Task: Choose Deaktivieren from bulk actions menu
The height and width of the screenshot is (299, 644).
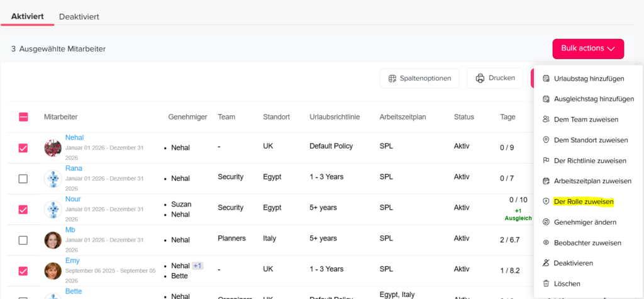Action: (573, 263)
